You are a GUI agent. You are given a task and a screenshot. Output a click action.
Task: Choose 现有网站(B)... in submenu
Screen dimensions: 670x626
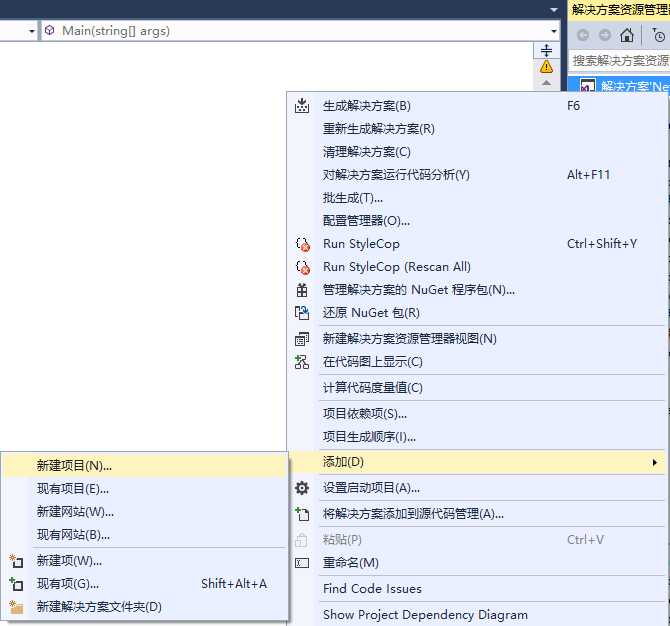point(144,535)
